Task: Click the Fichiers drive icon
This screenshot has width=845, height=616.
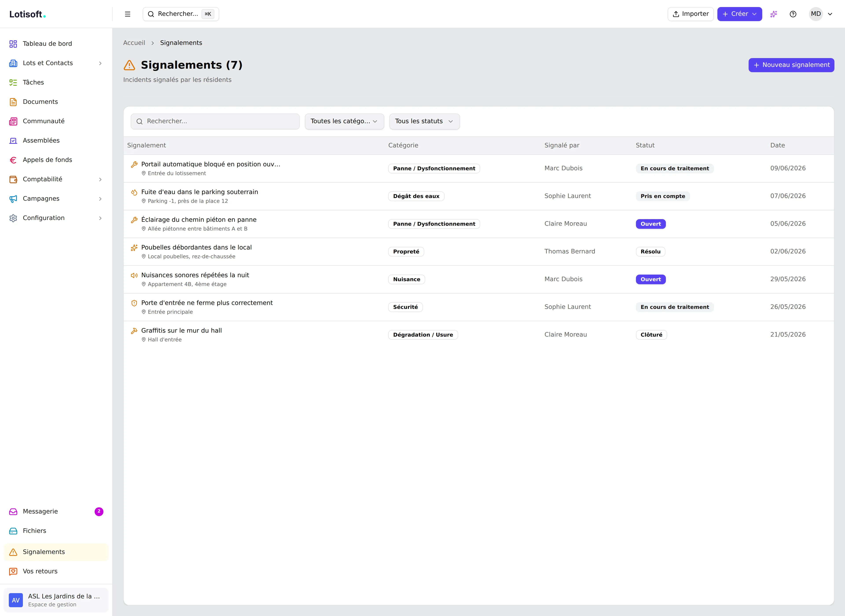Action: point(13,531)
